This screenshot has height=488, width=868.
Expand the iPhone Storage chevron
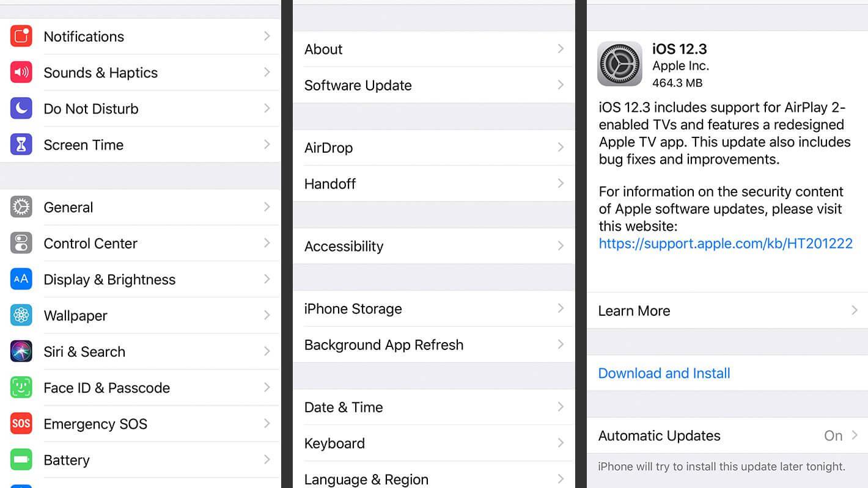561,308
